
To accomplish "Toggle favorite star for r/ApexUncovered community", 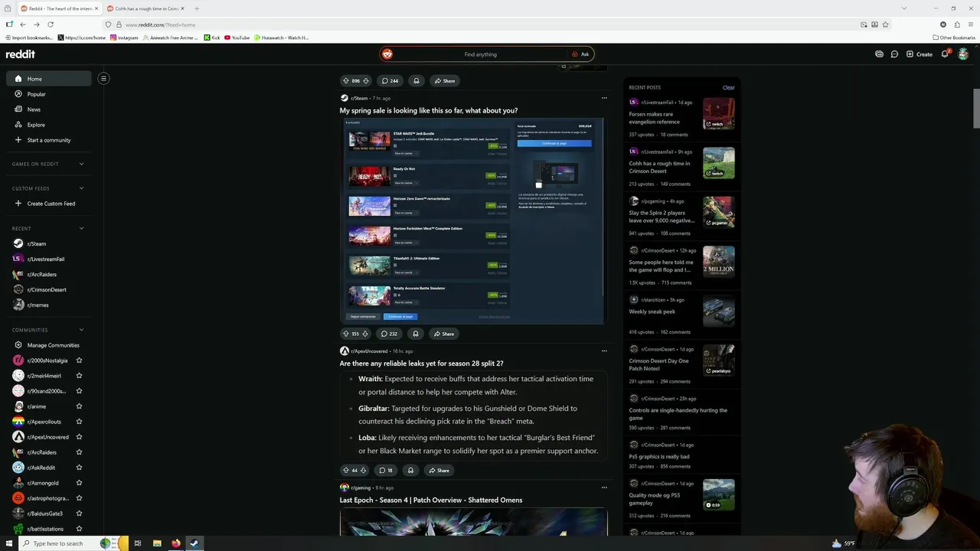I will tap(79, 437).
